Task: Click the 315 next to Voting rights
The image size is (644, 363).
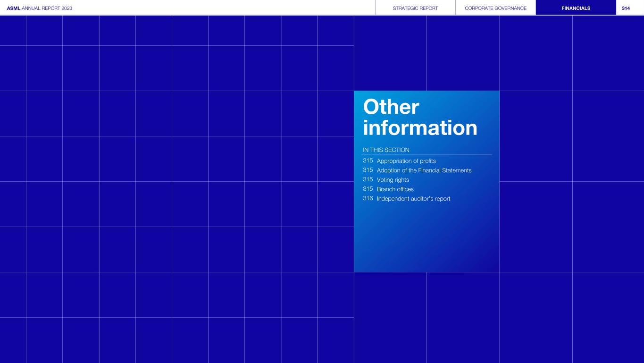Action: [368, 180]
